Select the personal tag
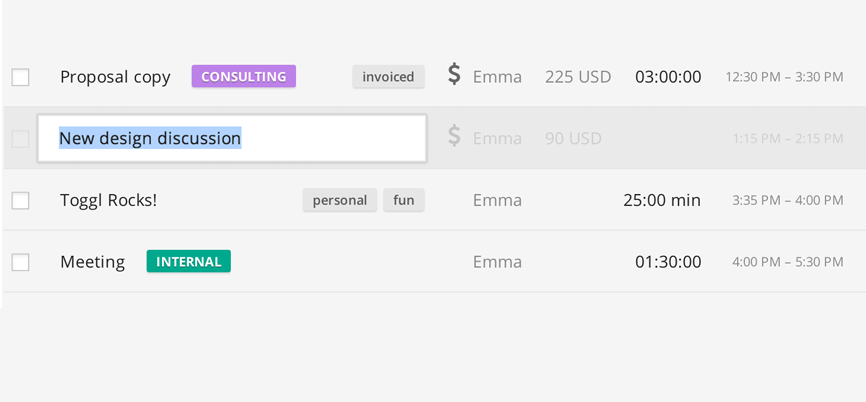The image size is (866, 402). point(340,200)
